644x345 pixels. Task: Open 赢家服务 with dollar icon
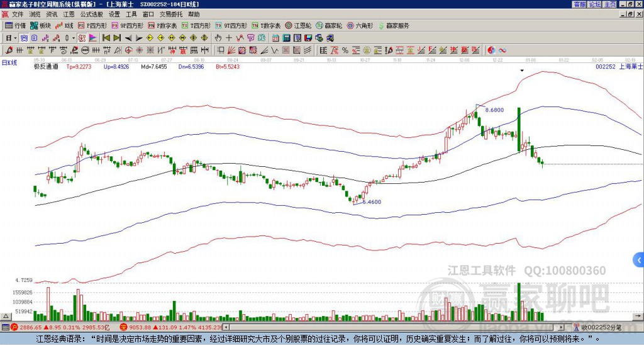pos(394,25)
